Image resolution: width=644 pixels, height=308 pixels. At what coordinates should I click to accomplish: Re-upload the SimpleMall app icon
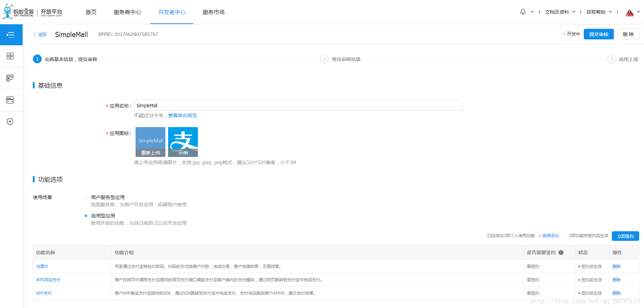click(150, 153)
